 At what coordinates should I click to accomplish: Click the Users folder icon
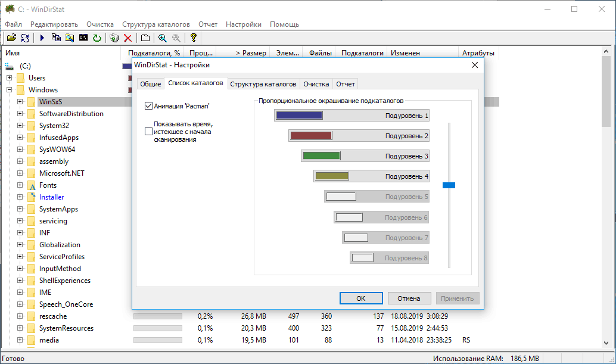(21, 78)
